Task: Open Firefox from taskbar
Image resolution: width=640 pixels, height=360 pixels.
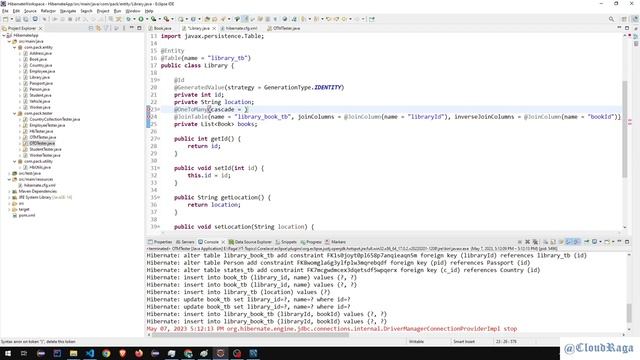Action: [139, 353]
